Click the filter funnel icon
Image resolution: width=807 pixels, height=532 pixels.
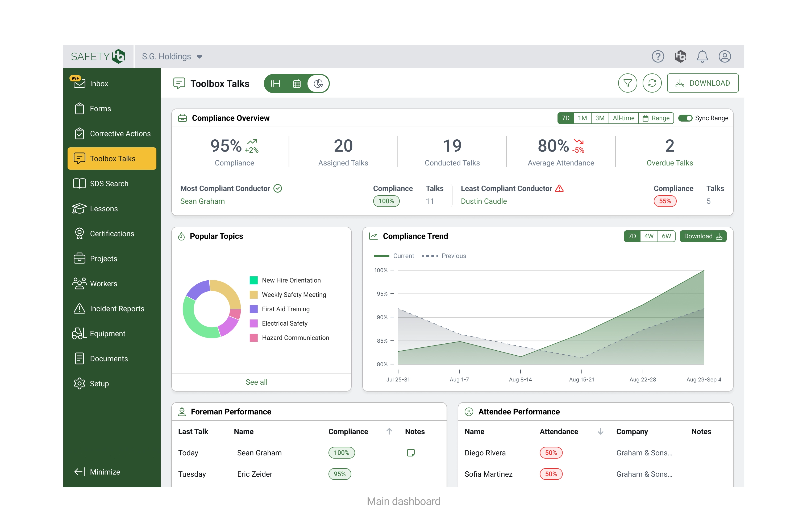627,83
